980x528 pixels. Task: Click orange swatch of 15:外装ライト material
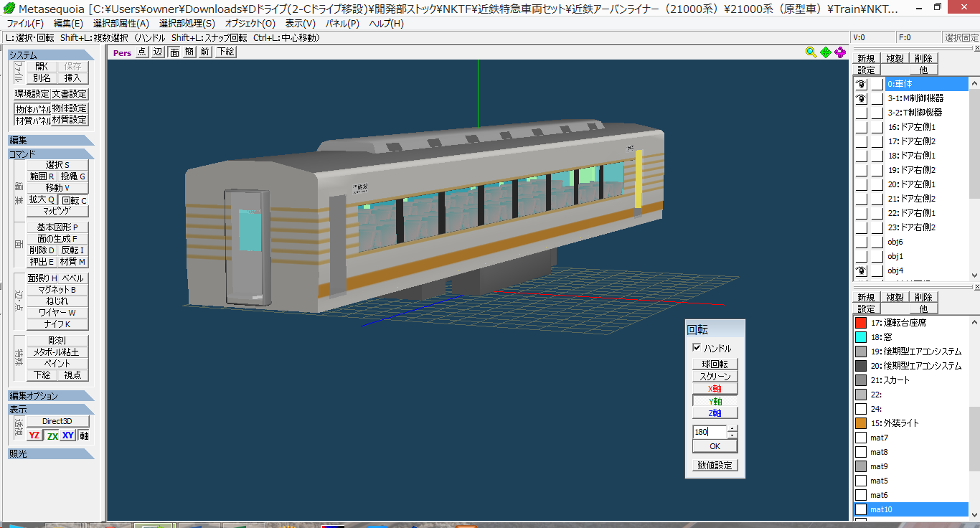tap(861, 423)
